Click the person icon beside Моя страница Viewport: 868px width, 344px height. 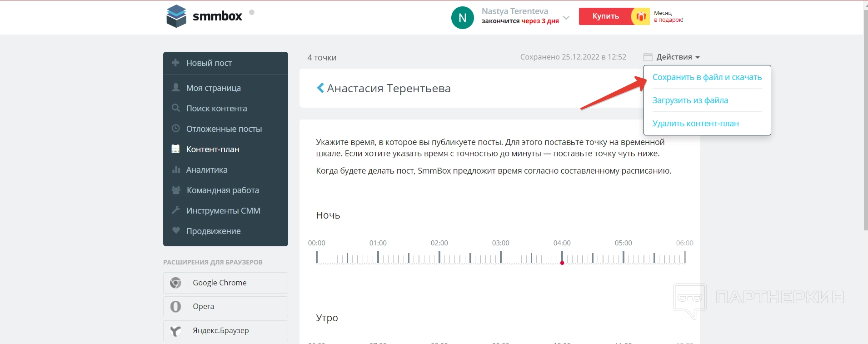tap(176, 87)
